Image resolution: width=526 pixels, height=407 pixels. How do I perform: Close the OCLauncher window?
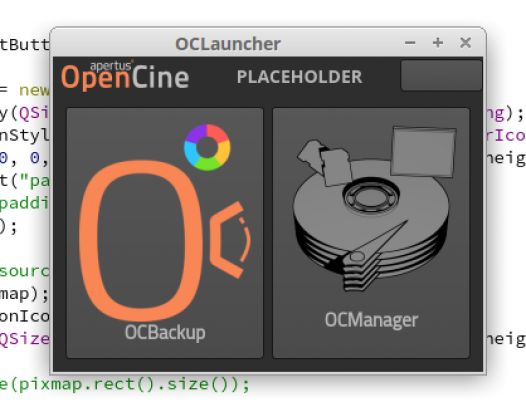[466, 43]
